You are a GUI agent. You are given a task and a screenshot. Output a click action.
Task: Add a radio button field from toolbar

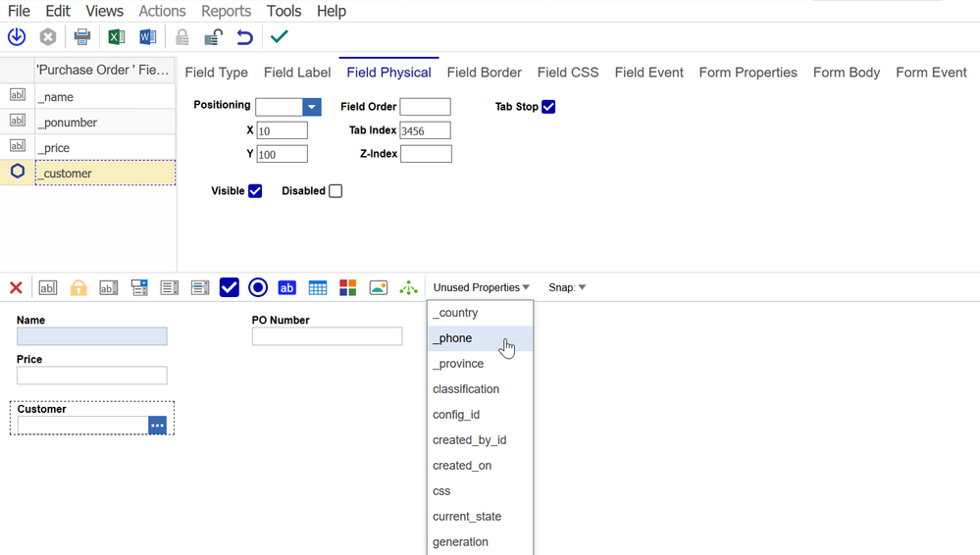tap(258, 287)
